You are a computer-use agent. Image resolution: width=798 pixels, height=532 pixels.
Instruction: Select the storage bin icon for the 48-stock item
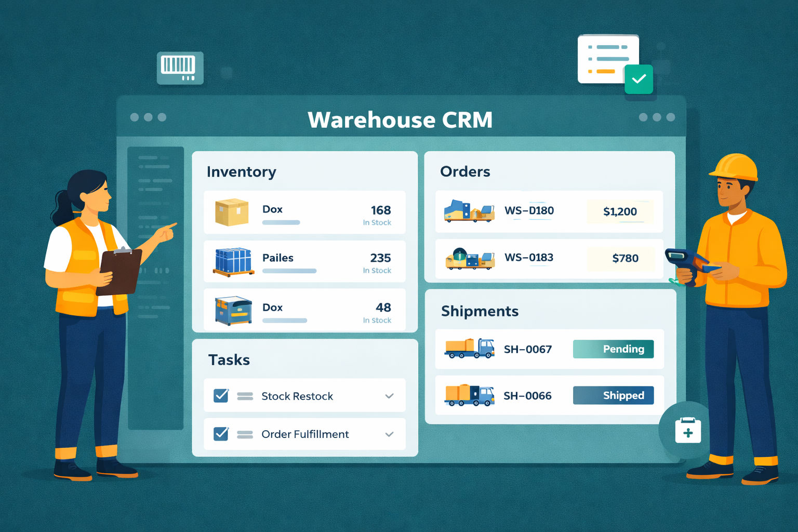233,310
